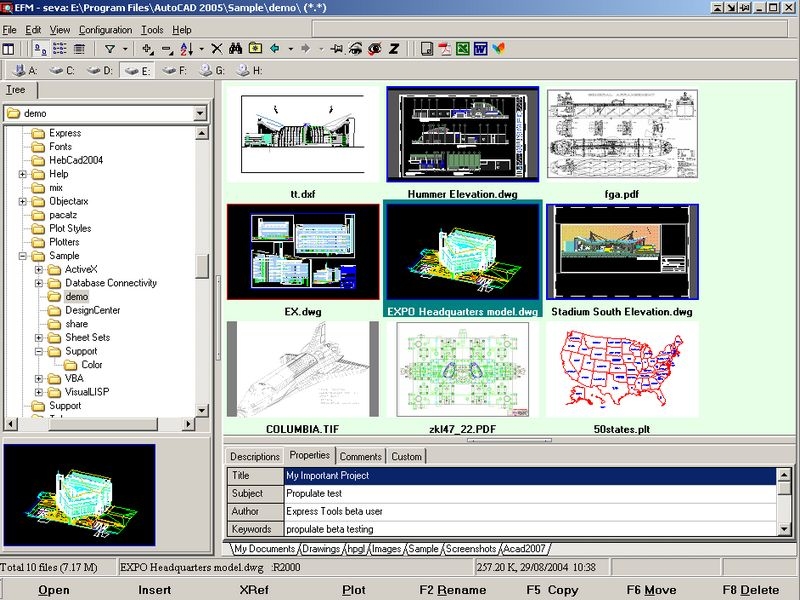
Task: Click the forward arrow icon
Action: (306, 49)
